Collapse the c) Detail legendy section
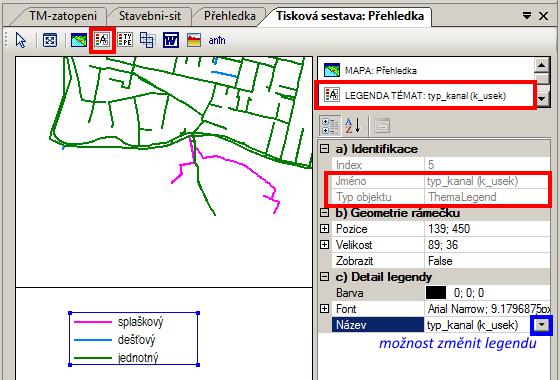This screenshot has height=380, width=560. pyautogui.click(x=324, y=277)
